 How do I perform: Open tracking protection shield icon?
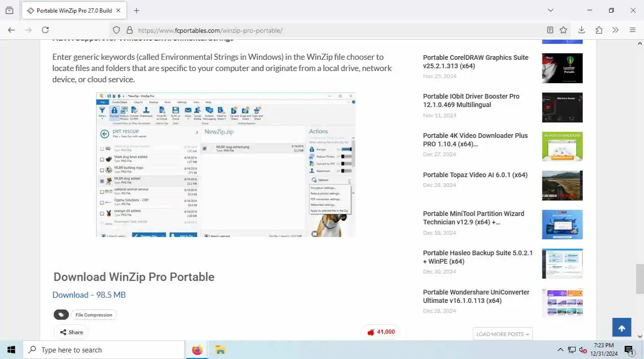click(117, 30)
